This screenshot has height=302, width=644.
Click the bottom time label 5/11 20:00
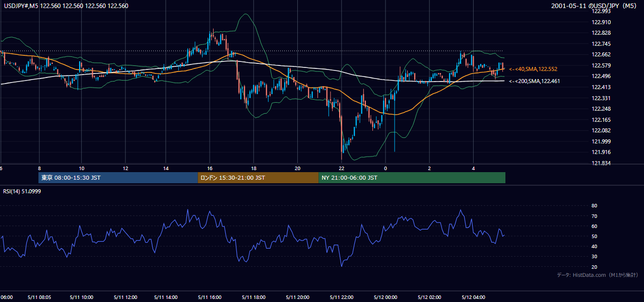[x=297, y=297]
